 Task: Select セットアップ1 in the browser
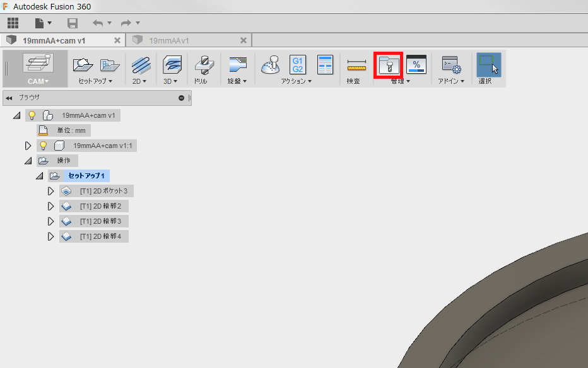click(86, 176)
